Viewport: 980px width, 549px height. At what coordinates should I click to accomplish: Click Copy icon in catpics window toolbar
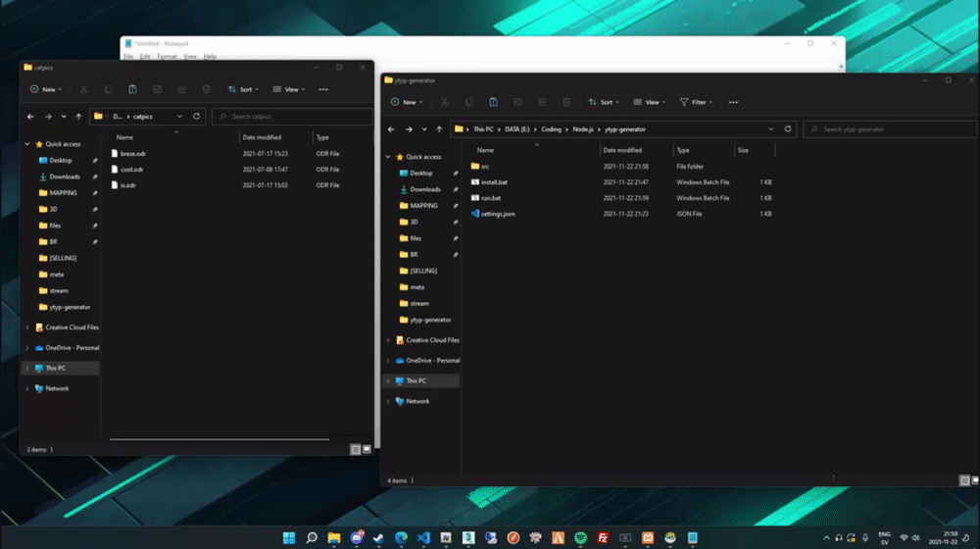tap(108, 89)
